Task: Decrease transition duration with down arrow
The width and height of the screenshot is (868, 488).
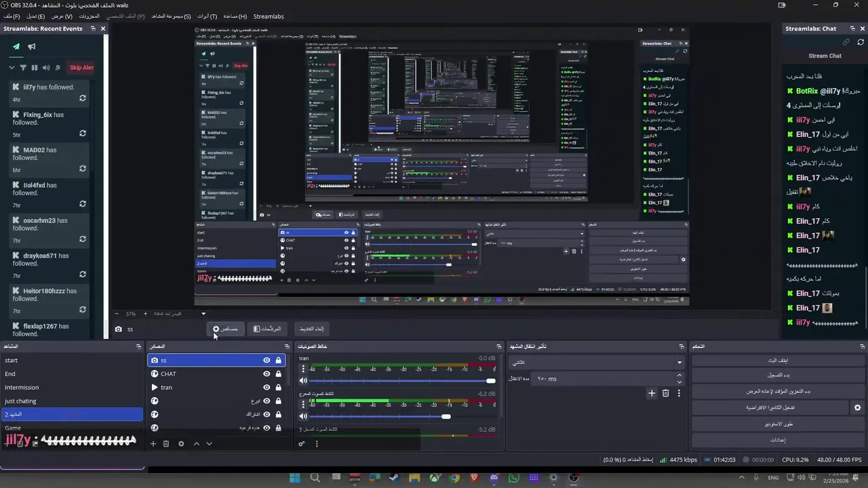Action: [679, 382]
